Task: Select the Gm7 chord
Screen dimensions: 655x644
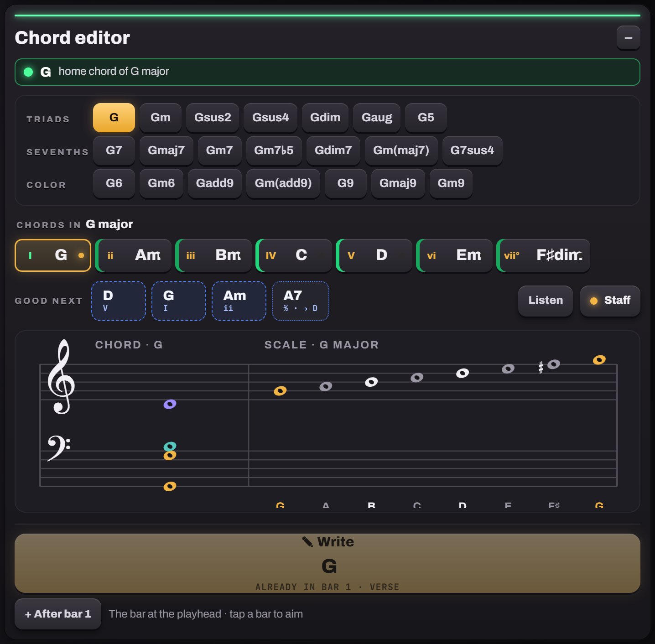Action: click(x=219, y=151)
